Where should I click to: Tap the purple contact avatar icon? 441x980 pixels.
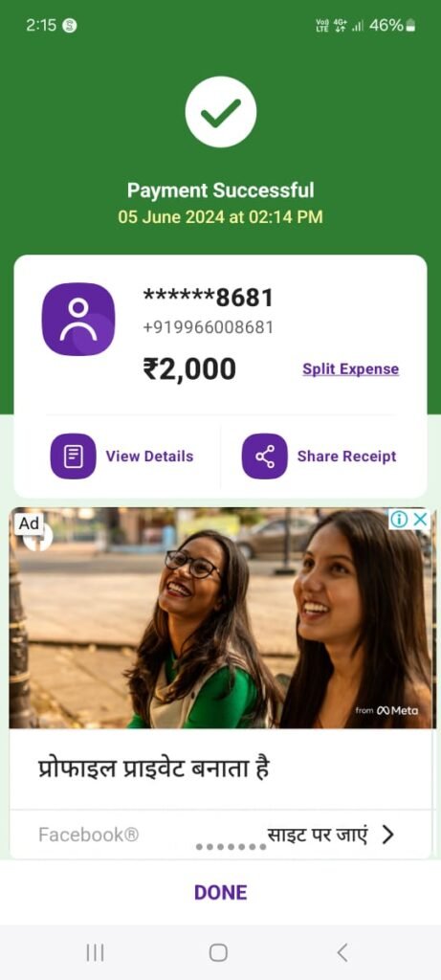pos(78,320)
